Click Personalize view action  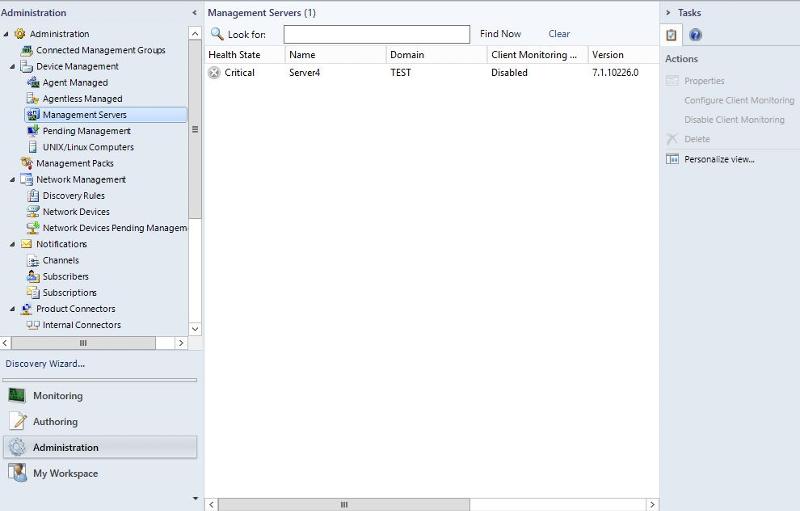[x=719, y=159]
